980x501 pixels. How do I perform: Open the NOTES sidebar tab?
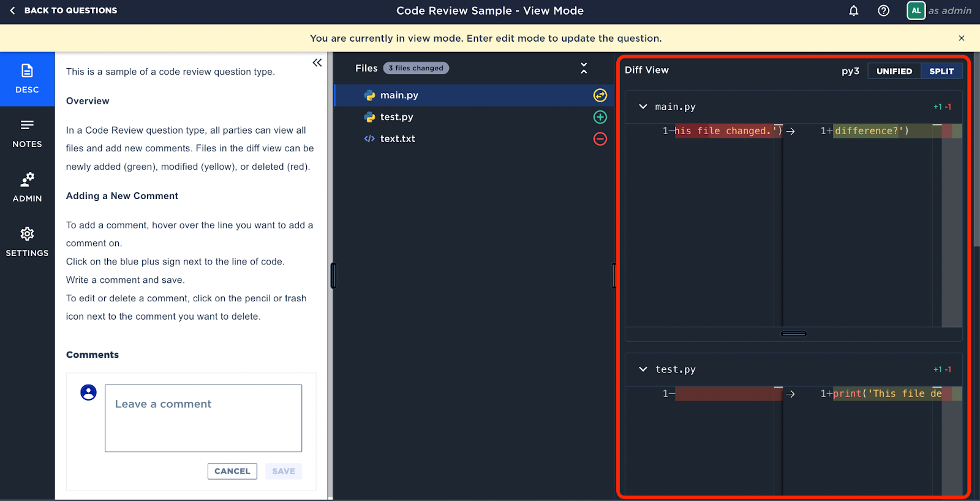pos(27,134)
